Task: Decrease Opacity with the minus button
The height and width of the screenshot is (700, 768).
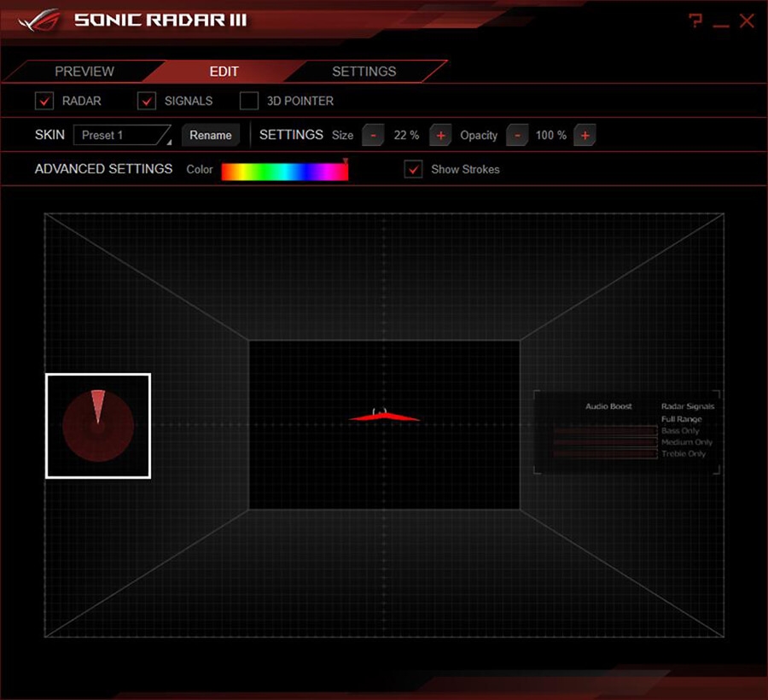Action: pos(517,135)
